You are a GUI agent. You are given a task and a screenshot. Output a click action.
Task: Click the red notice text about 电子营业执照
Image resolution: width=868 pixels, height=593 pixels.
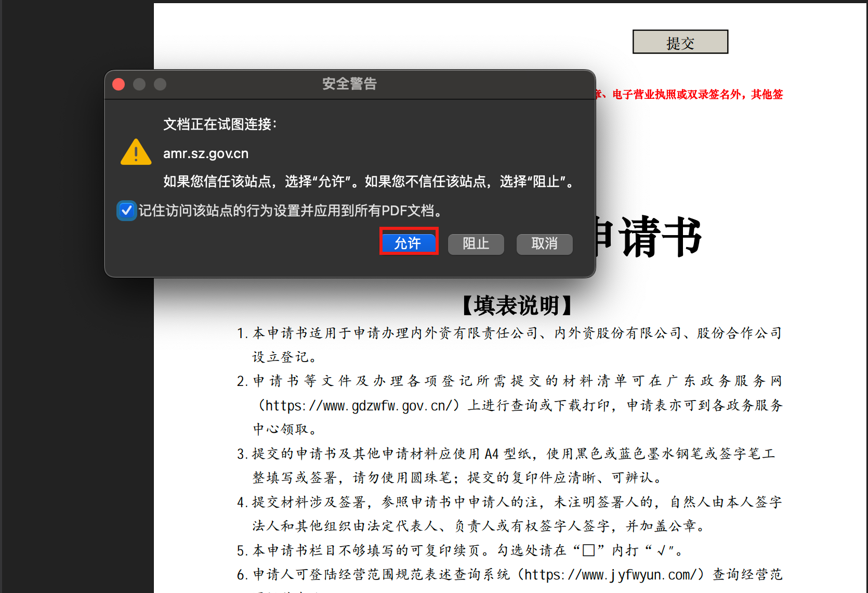click(689, 95)
